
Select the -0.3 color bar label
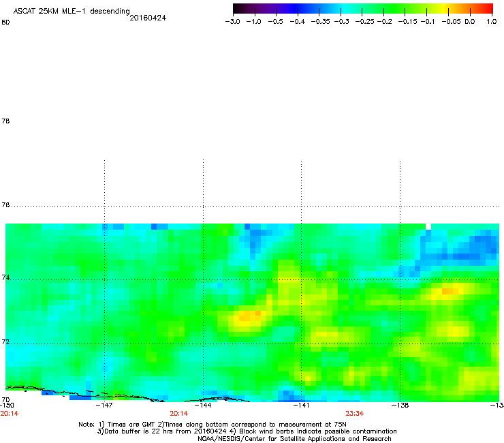tap(341, 22)
